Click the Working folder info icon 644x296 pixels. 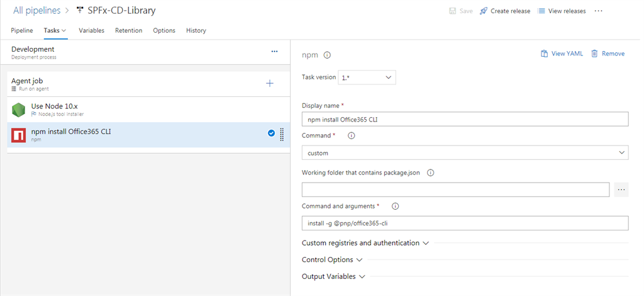[431, 173]
